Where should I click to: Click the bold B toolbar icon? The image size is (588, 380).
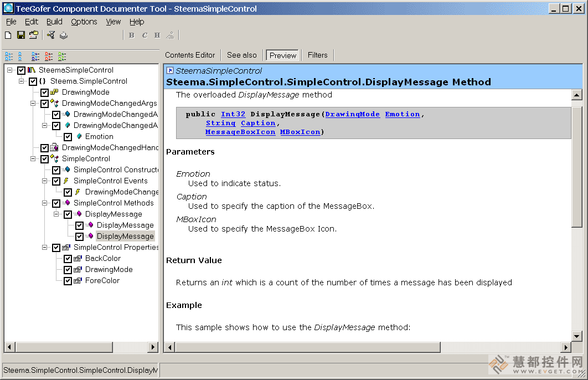pos(132,35)
